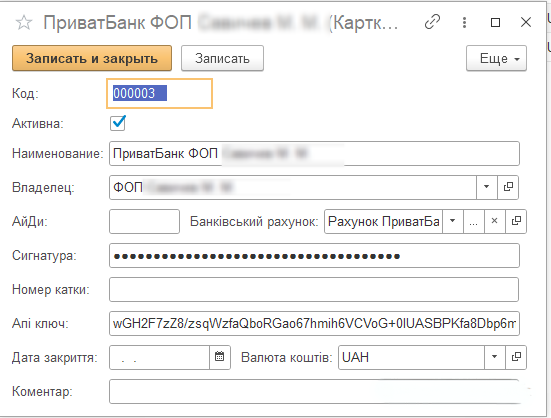Choose bank account via the ellipsis button
551x418 pixels.
[x=474, y=222]
